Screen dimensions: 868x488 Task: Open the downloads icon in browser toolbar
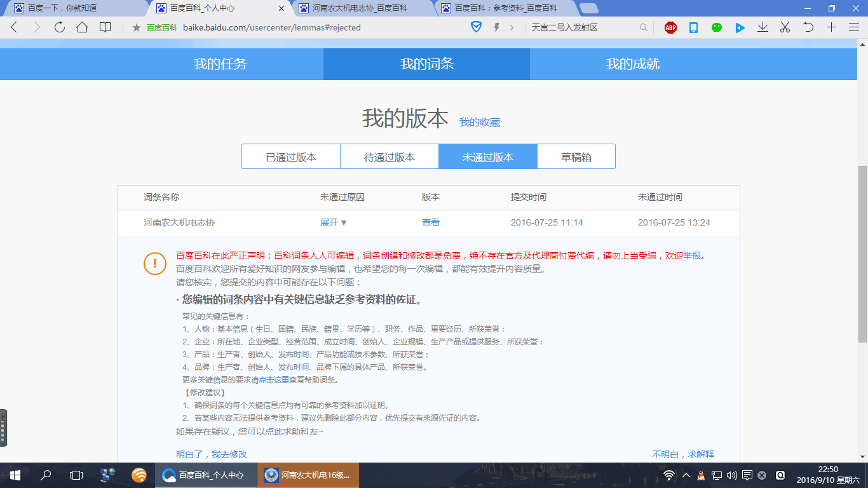coord(762,27)
